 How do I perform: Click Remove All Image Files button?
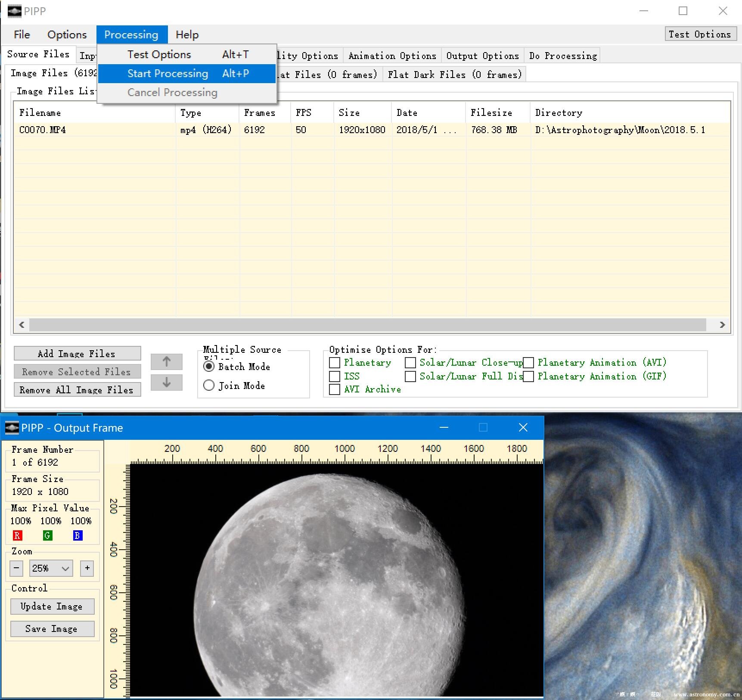tap(77, 390)
